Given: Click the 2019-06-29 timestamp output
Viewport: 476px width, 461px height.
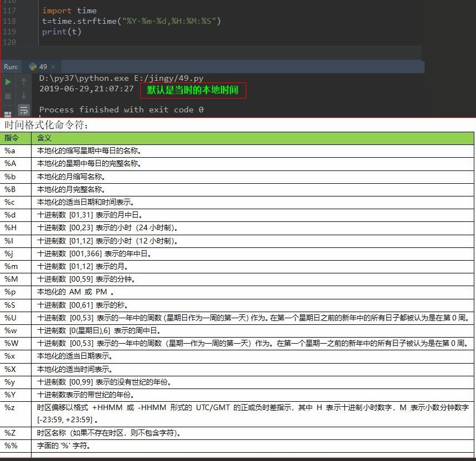Looking at the screenshot, I should coord(86,89).
